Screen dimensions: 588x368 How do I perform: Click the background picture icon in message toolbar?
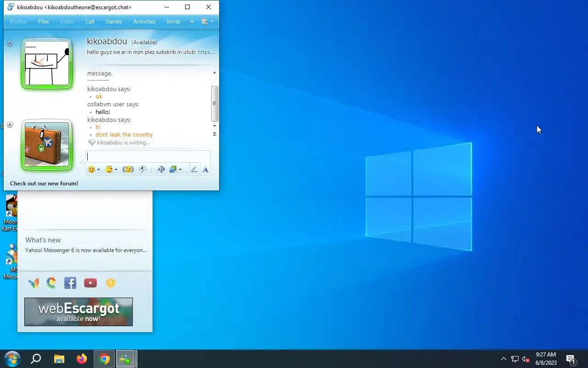click(173, 169)
